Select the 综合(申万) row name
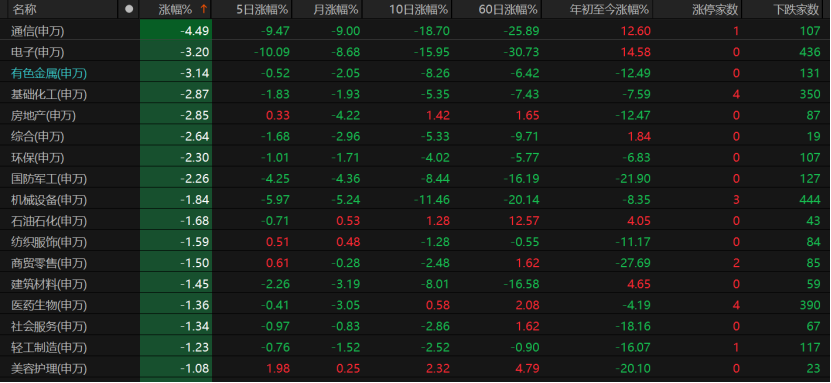This screenshot has width=831, height=383. pyautogui.click(x=38, y=137)
